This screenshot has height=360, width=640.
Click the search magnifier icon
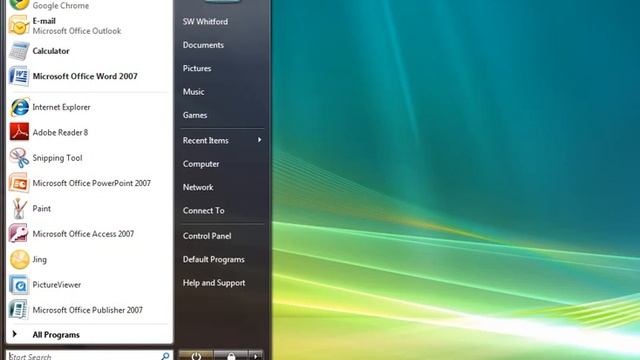coord(165,356)
